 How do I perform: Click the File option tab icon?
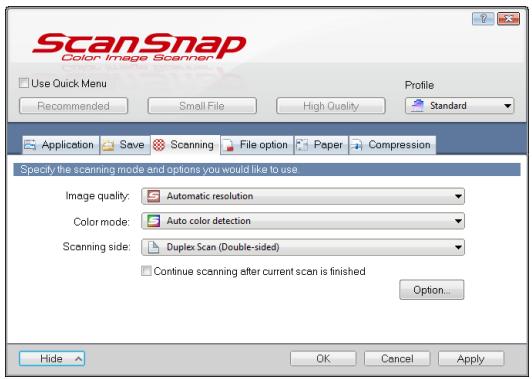click(229, 145)
